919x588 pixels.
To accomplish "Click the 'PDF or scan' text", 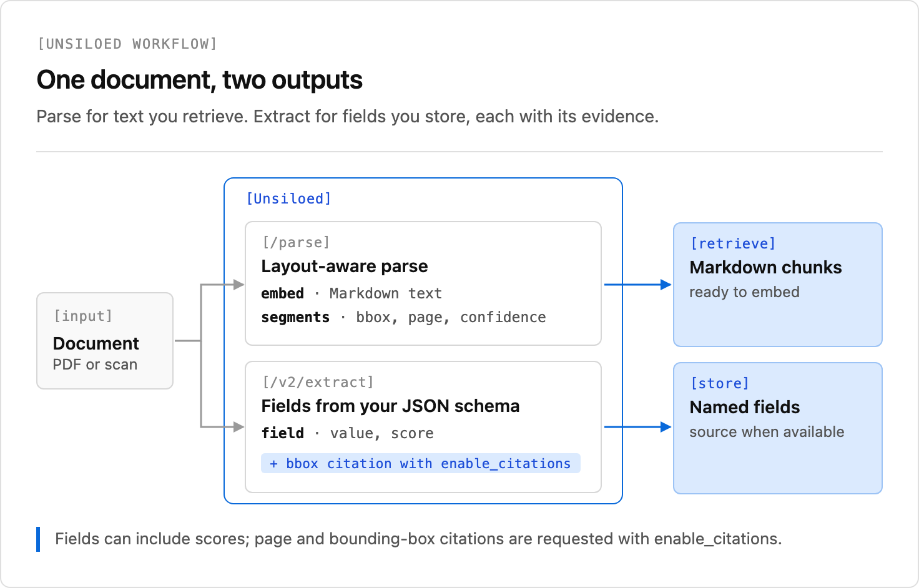I will click(95, 365).
